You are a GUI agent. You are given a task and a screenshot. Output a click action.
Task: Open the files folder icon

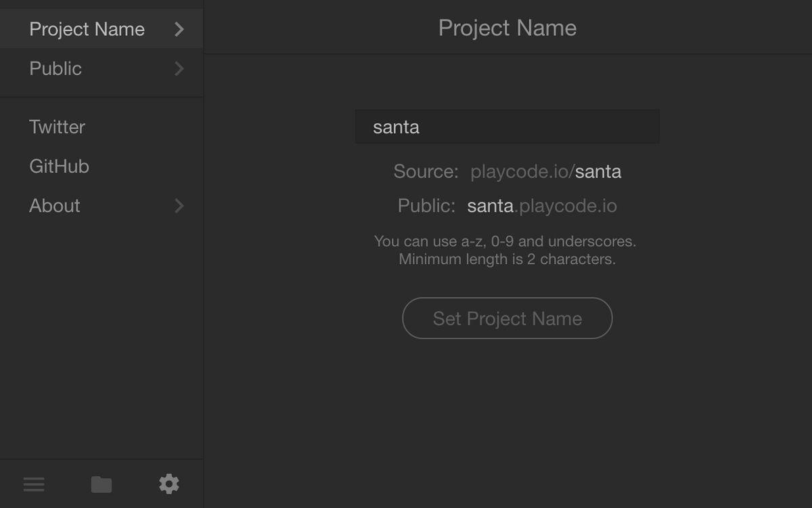tap(101, 484)
